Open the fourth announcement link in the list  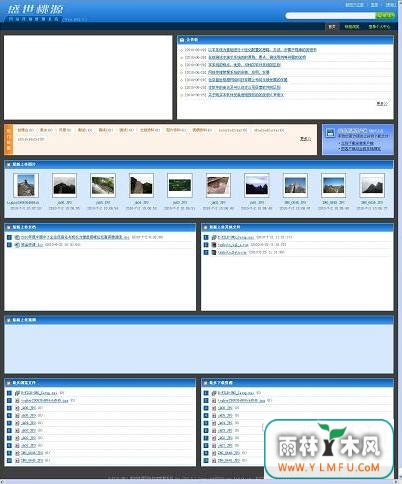239,72
